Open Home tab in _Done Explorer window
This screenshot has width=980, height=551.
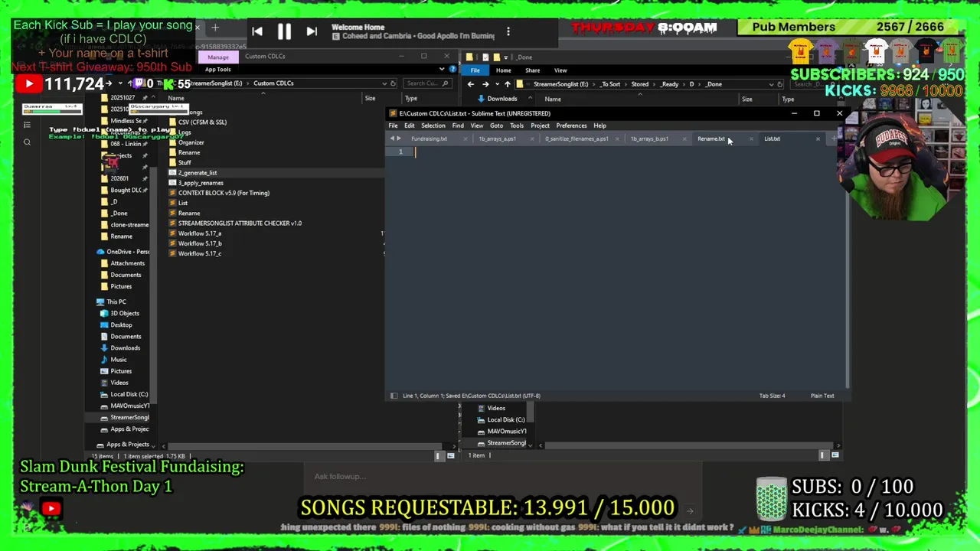503,70
